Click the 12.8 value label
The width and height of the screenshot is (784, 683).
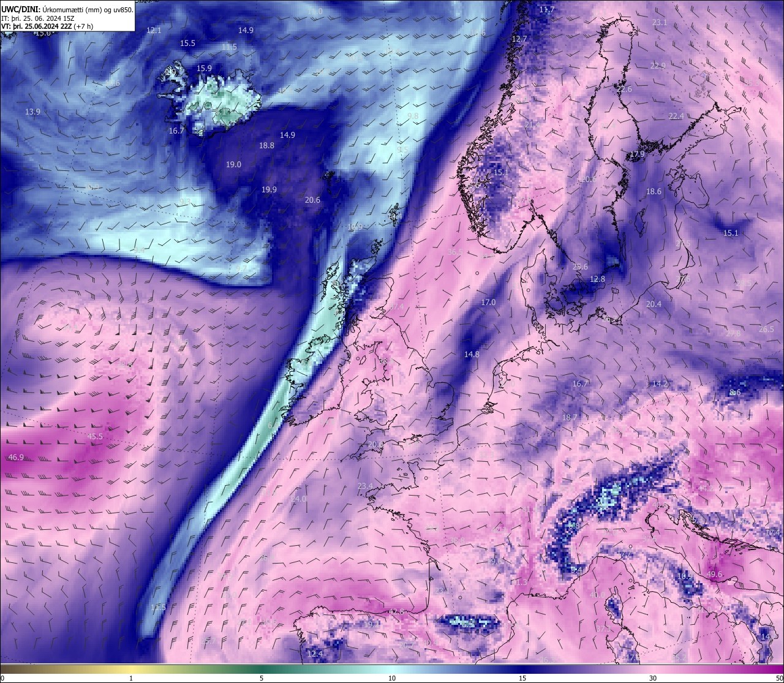point(597,279)
